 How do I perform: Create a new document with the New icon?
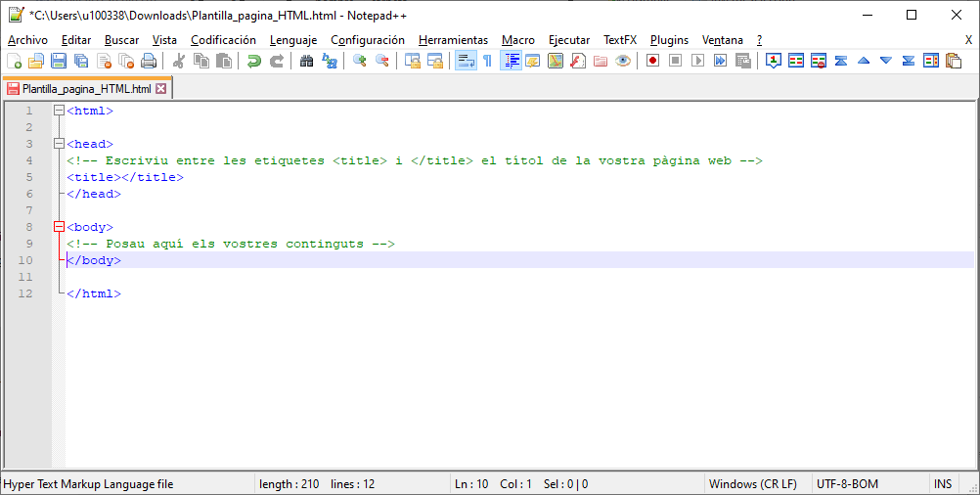pos(14,61)
